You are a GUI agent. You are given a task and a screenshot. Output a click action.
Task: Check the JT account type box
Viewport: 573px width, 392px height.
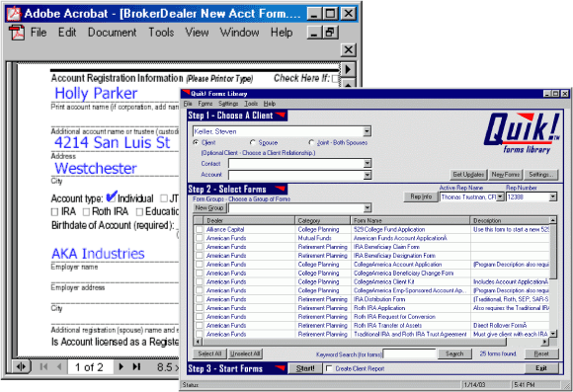pos(164,198)
